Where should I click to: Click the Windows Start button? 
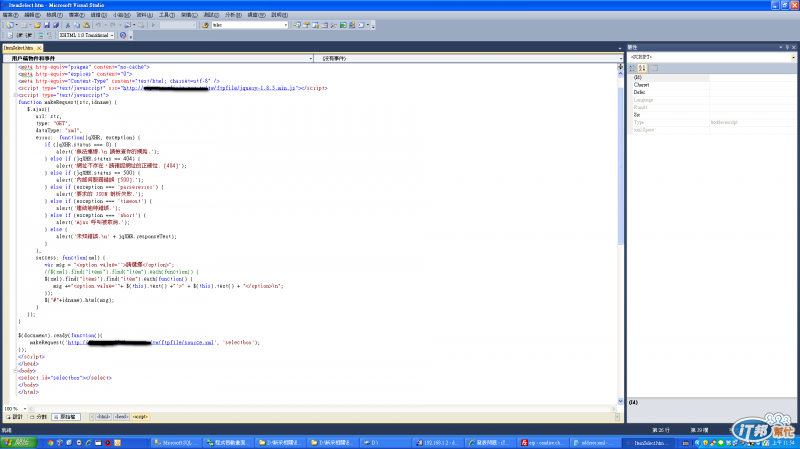pos(19,442)
